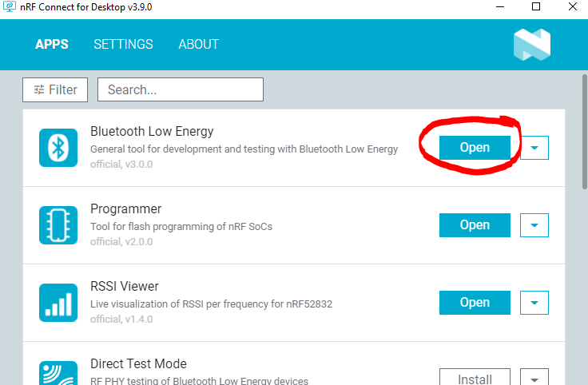The width and height of the screenshot is (588, 385).
Task: Open the Programmer app
Action: (x=475, y=225)
